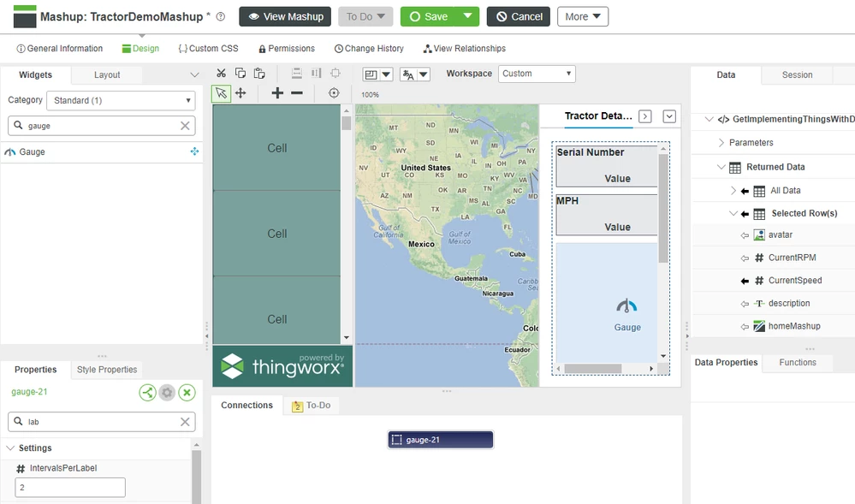Click the Cancel button

point(519,16)
